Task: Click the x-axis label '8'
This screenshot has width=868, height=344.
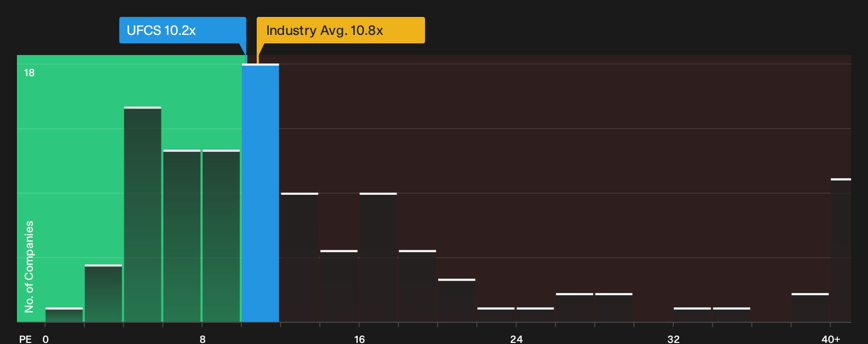Action: (x=203, y=339)
